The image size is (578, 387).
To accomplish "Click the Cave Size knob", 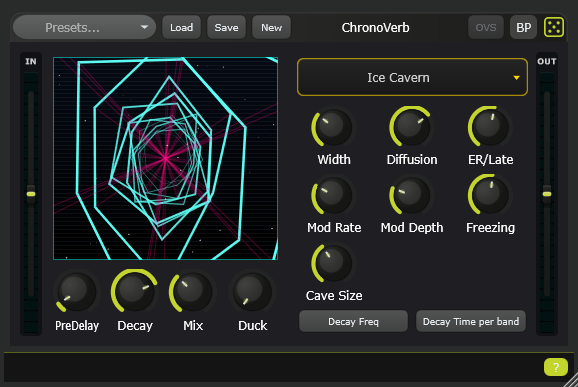I will pyautogui.click(x=333, y=263).
